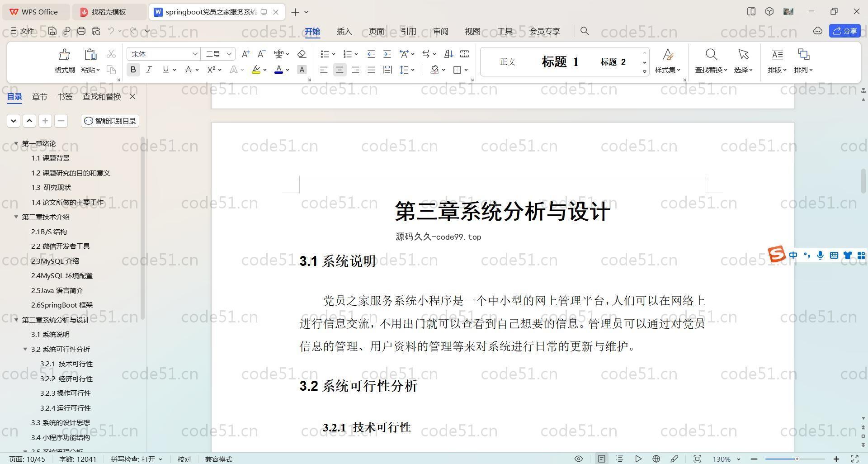Click the 校对 proofreading button

point(184,459)
